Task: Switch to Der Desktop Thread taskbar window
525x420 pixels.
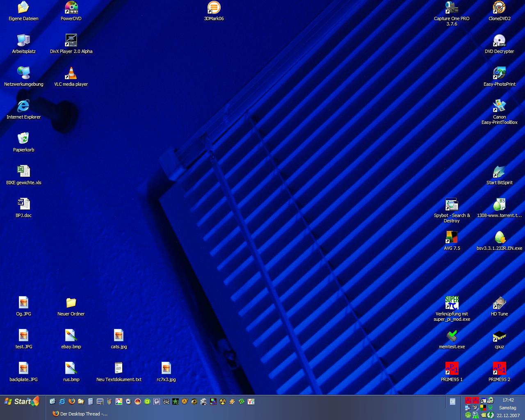Action: (x=80, y=414)
